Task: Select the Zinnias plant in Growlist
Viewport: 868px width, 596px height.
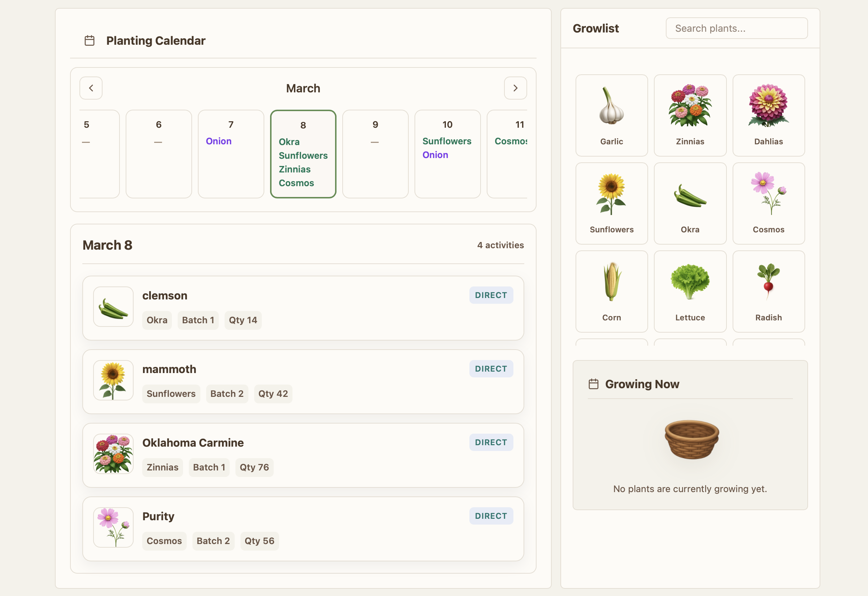Action: point(690,115)
